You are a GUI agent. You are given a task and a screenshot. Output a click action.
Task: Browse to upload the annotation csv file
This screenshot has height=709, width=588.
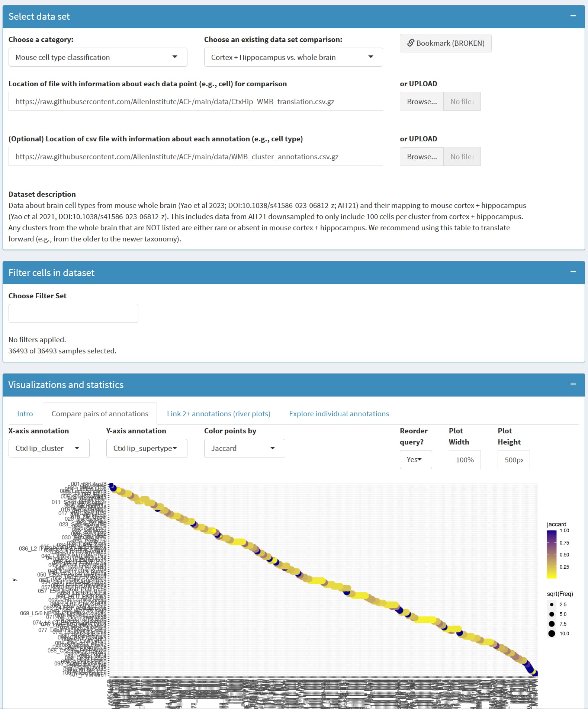click(x=422, y=157)
